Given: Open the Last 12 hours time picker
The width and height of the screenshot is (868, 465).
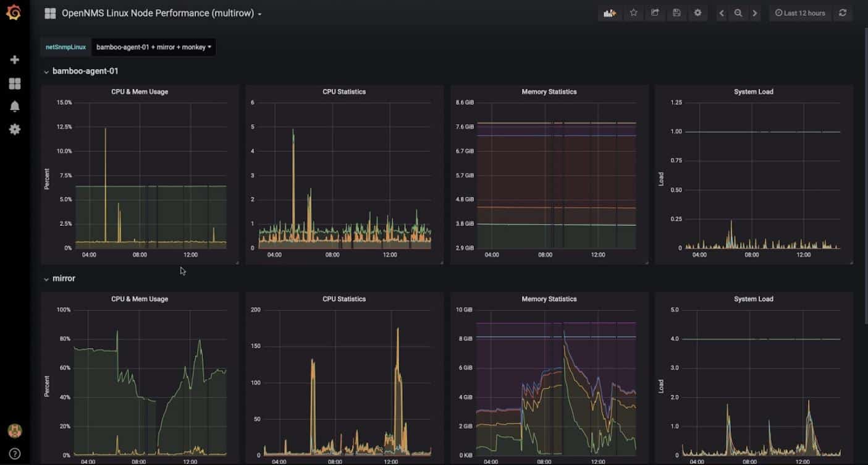Looking at the screenshot, I should pyautogui.click(x=800, y=12).
